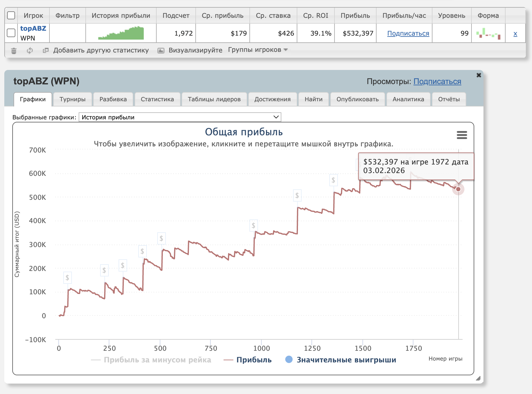Click the refresh statistics icon
The width and height of the screenshot is (532, 394).
pyautogui.click(x=30, y=51)
